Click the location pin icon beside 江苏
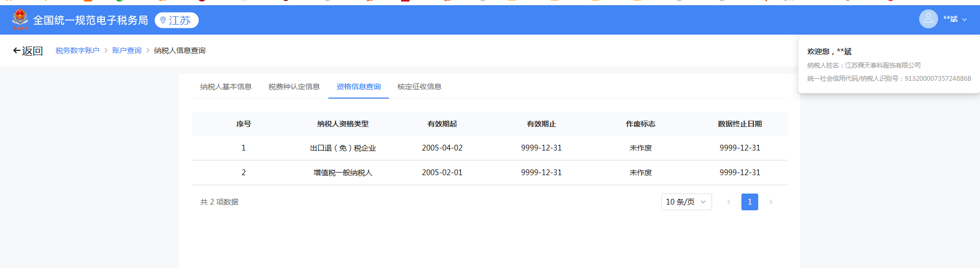Screen dimensions: 980x268 (x=163, y=20)
